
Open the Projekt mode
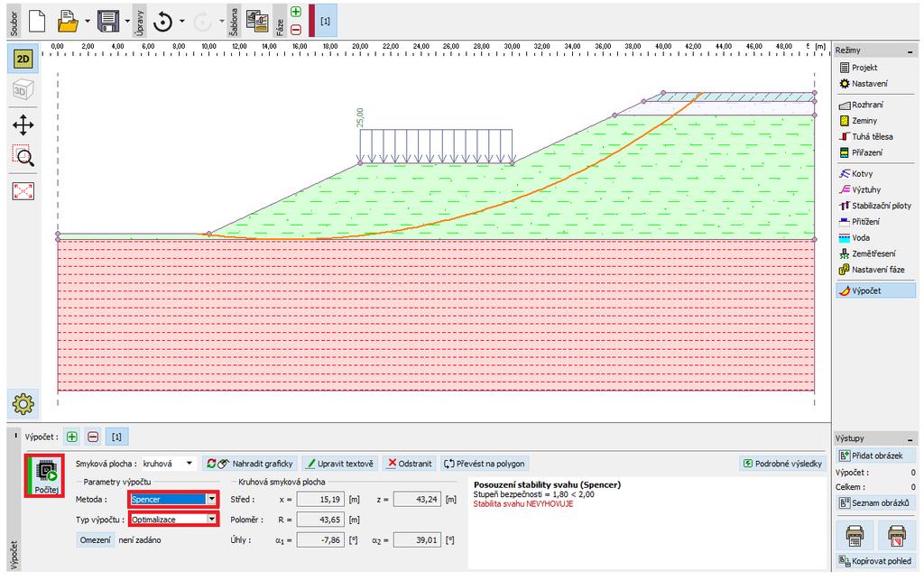[875, 68]
